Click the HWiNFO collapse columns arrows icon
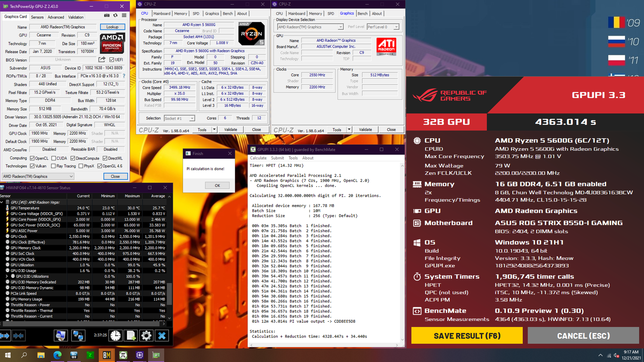The width and height of the screenshot is (644, 362). [18, 336]
